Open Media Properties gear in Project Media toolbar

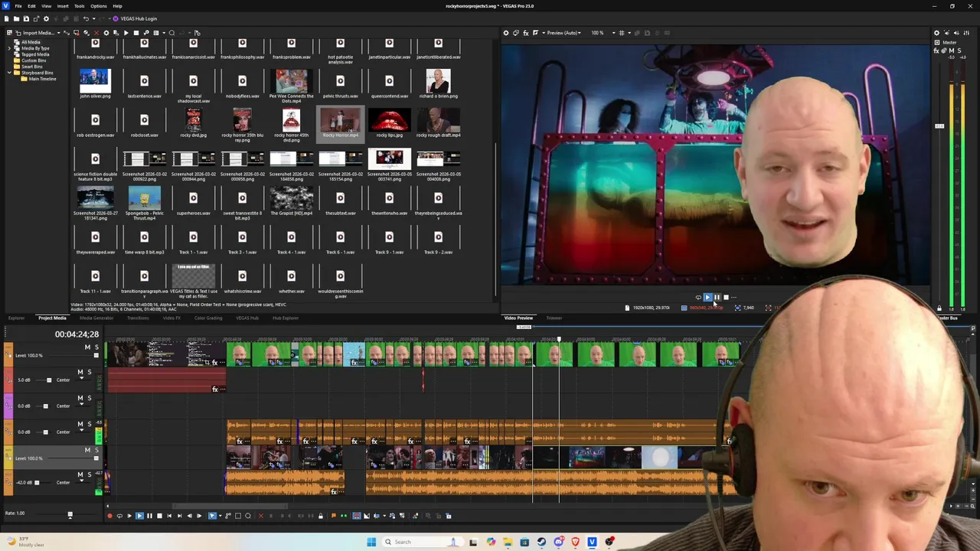[106, 33]
